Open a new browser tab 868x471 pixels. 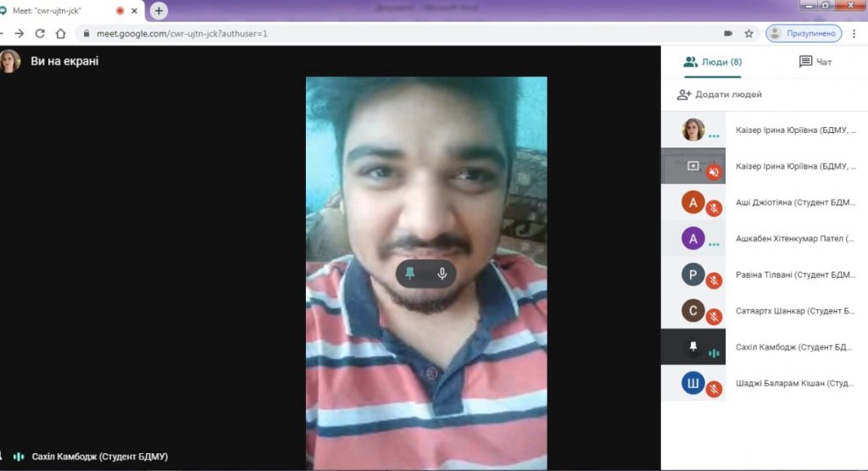[x=159, y=11]
